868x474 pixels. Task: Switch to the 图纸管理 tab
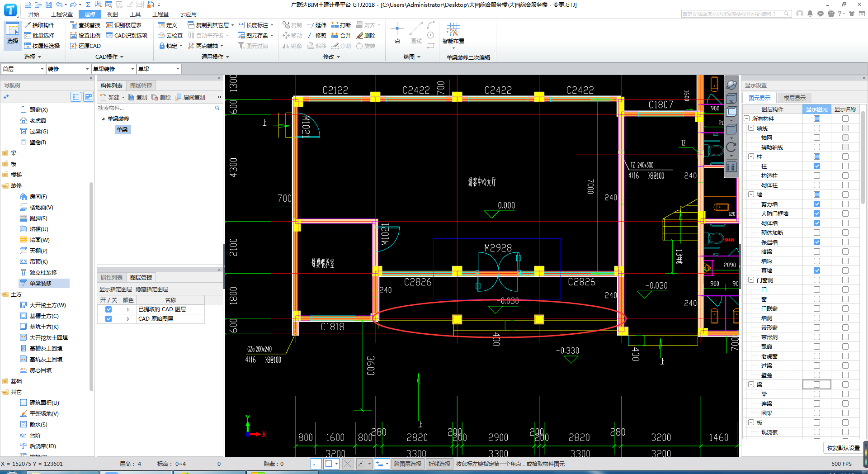click(141, 86)
